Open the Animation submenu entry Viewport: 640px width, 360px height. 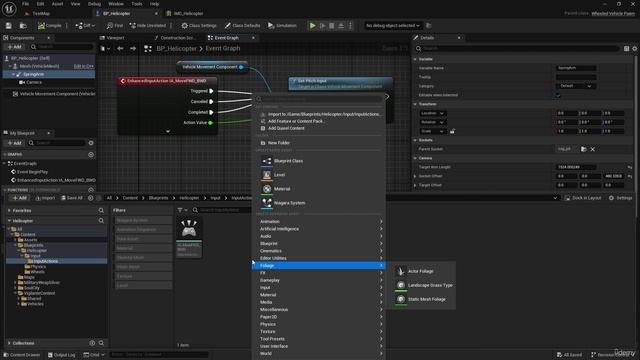pyautogui.click(x=318, y=222)
